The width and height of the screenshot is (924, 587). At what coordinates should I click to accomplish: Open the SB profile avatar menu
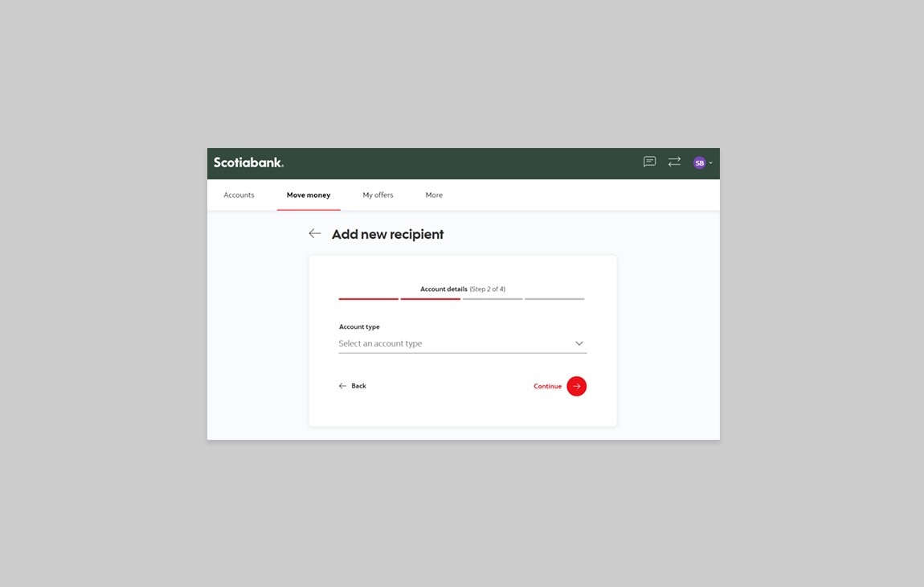[x=700, y=162]
